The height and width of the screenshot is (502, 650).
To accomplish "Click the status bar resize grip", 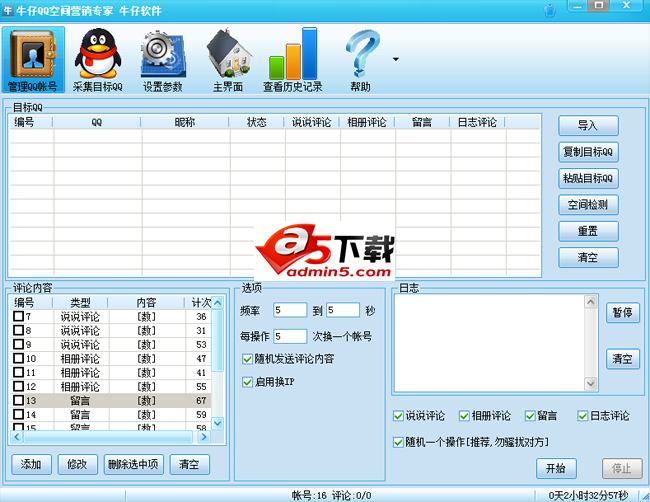I will click(645, 497).
